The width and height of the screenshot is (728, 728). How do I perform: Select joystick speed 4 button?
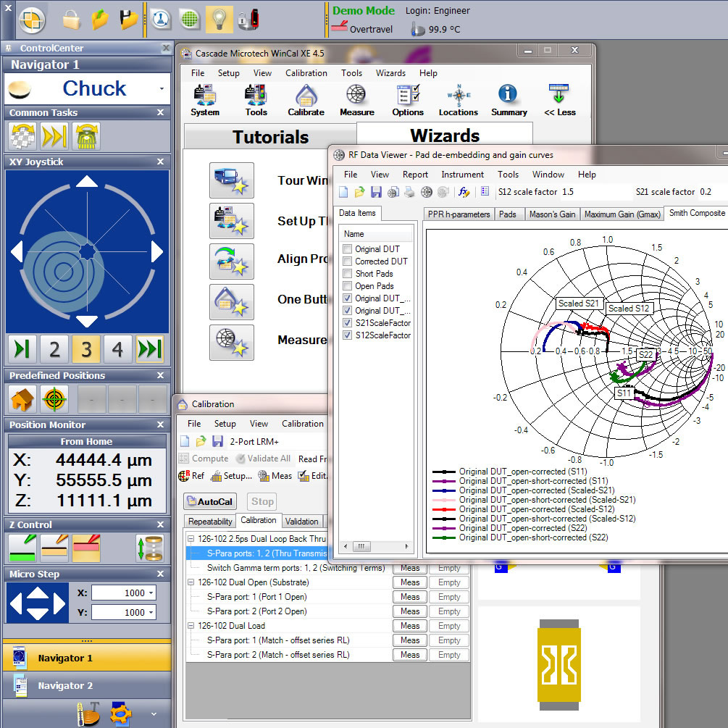pos(118,348)
